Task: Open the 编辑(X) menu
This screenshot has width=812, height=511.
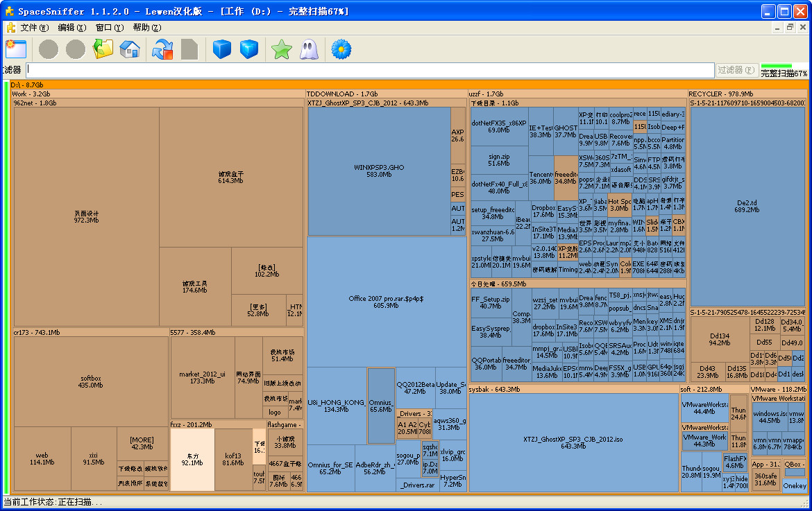Action: (x=72, y=28)
